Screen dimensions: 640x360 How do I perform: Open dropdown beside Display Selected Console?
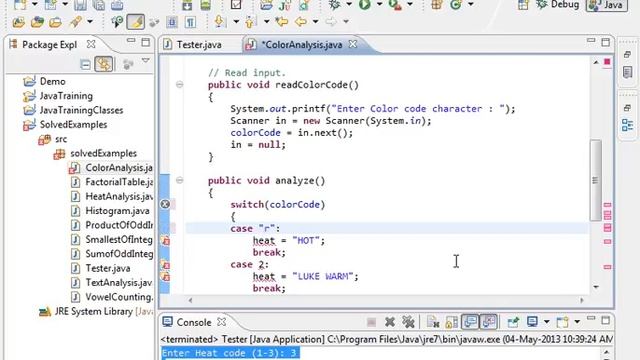(547, 322)
